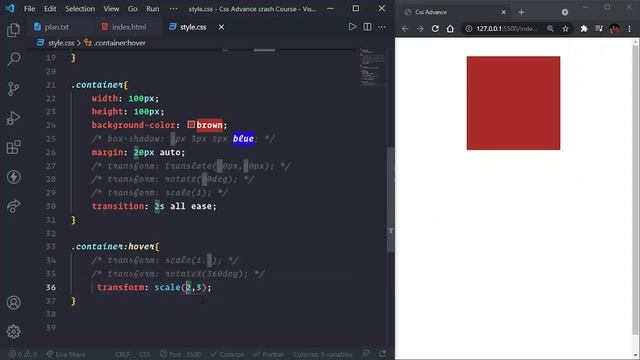
Task: Open the Run menu
Action: coord(153,9)
